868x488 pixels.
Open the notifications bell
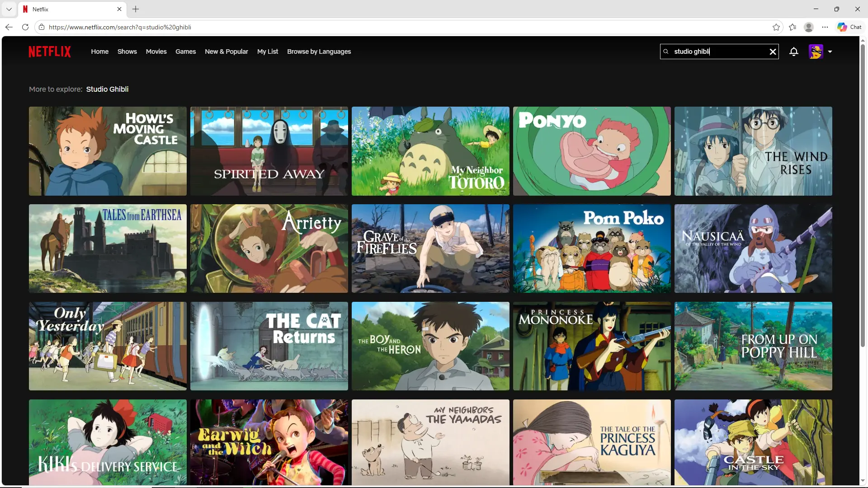[x=794, y=52]
